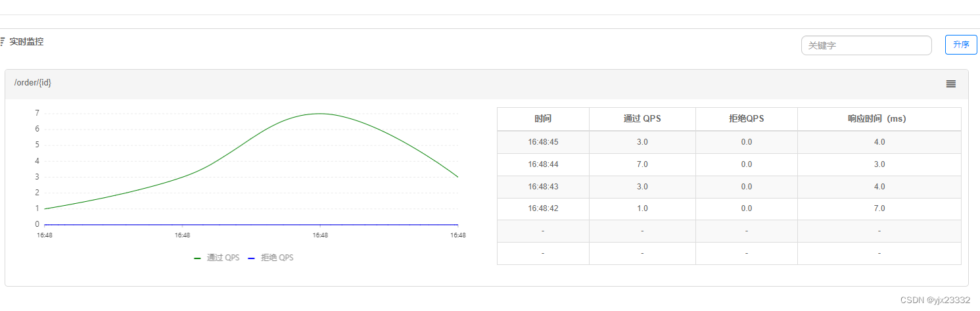Click the peak of the green QPS curve
This screenshot has height=311, width=980.
[320, 113]
